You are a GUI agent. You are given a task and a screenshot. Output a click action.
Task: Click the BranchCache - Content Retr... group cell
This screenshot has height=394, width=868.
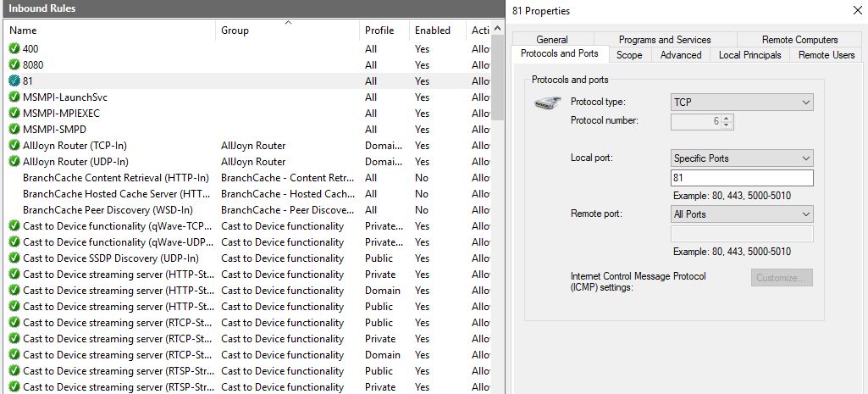(287, 178)
